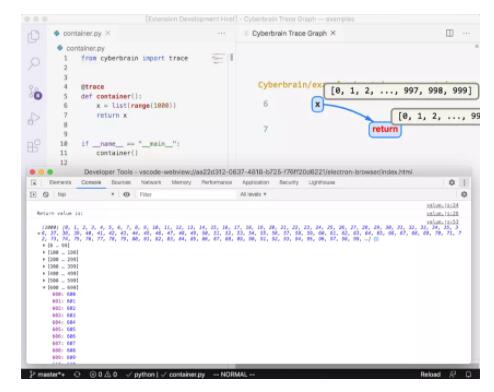Open Run and Debug view icon
Viewport: 494px width, 392px height.
click(33, 119)
